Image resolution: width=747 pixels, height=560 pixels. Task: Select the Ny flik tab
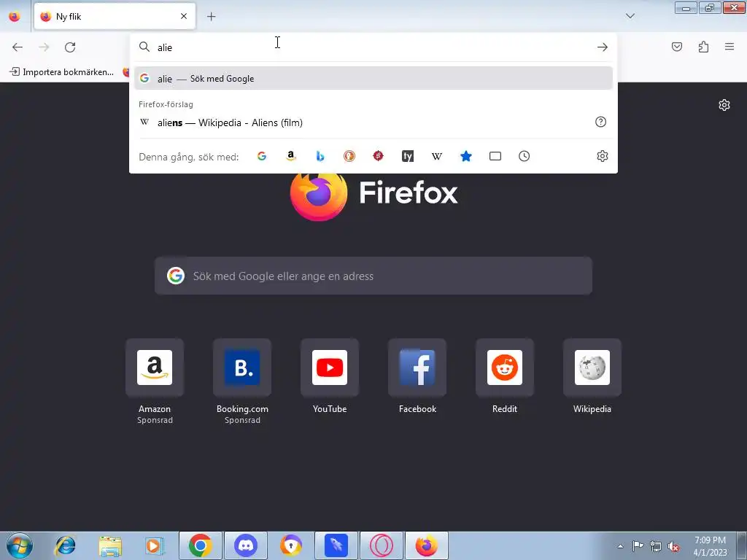pyautogui.click(x=115, y=16)
